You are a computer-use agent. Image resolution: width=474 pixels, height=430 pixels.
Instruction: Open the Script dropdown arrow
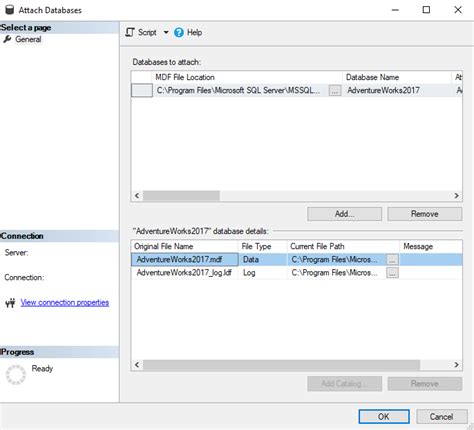[166, 32]
